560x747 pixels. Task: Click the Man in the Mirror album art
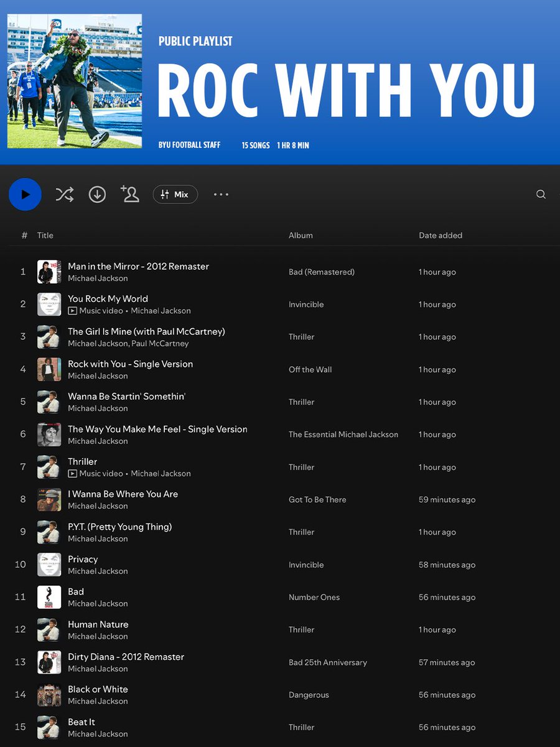[49, 272]
